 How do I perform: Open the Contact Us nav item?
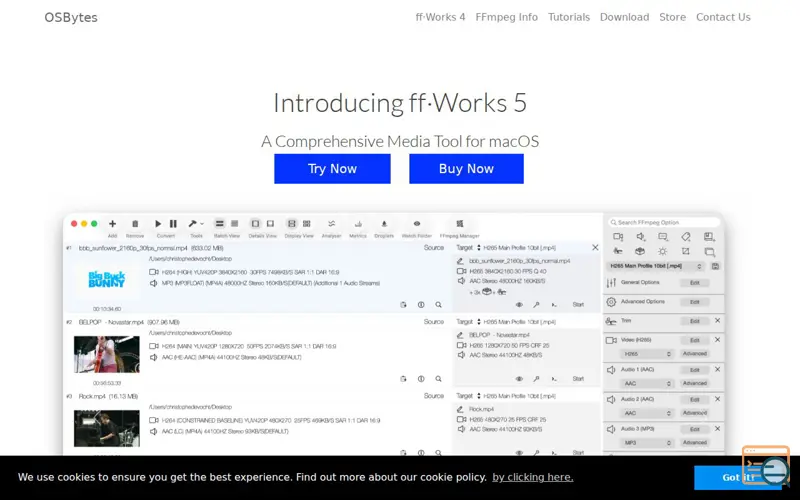[723, 17]
